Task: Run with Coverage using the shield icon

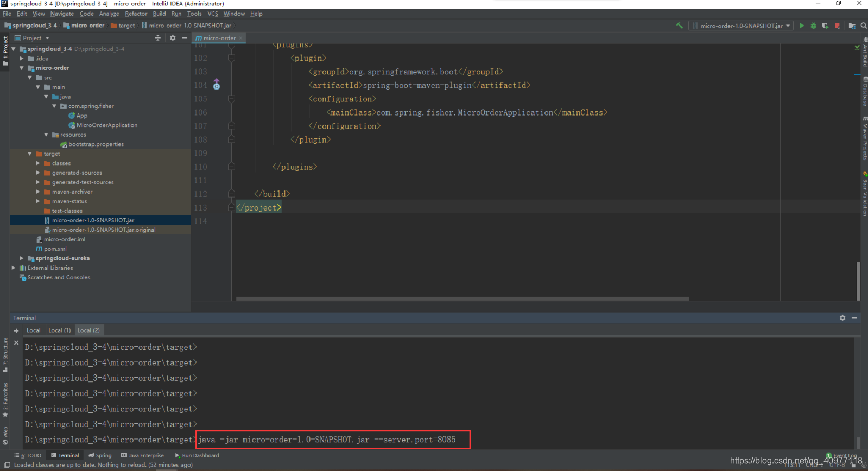Action: click(x=825, y=26)
